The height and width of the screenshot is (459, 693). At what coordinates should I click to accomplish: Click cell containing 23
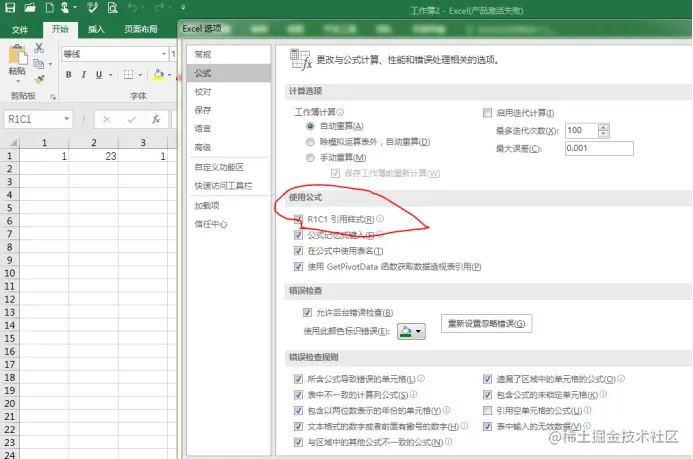coord(94,156)
